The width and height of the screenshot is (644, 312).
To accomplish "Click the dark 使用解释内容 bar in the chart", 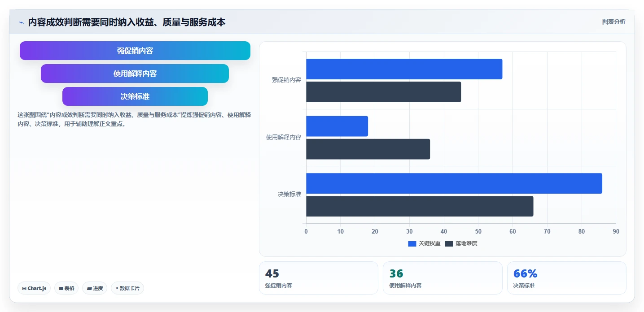I will pos(368,149).
